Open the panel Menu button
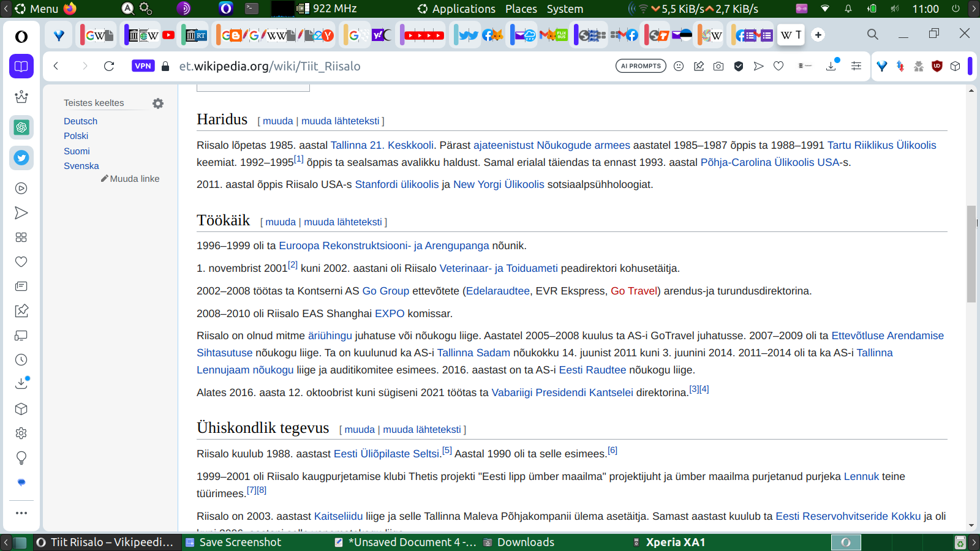 point(37,9)
